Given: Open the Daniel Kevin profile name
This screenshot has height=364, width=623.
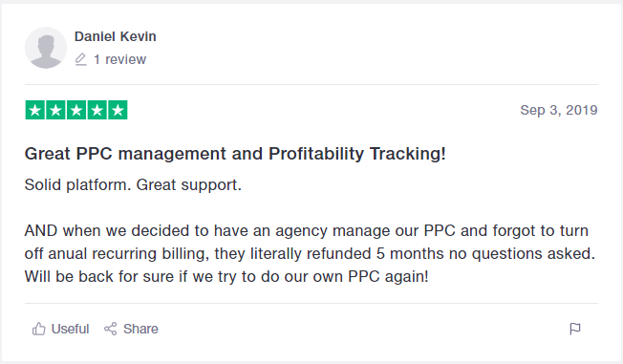Looking at the screenshot, I should (116, 36).
